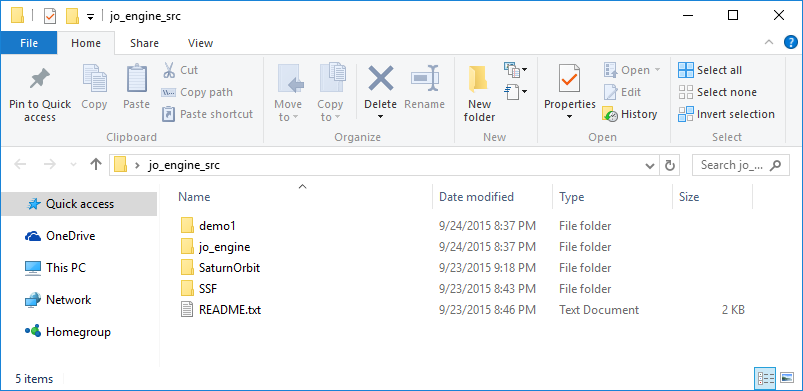Click the Search jo_engine_src box
Image resolution: width=803 pixels, height=391 pixels.
741,165
